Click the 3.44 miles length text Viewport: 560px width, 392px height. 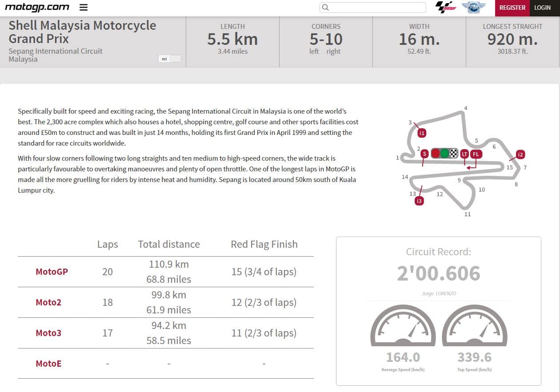232,51
